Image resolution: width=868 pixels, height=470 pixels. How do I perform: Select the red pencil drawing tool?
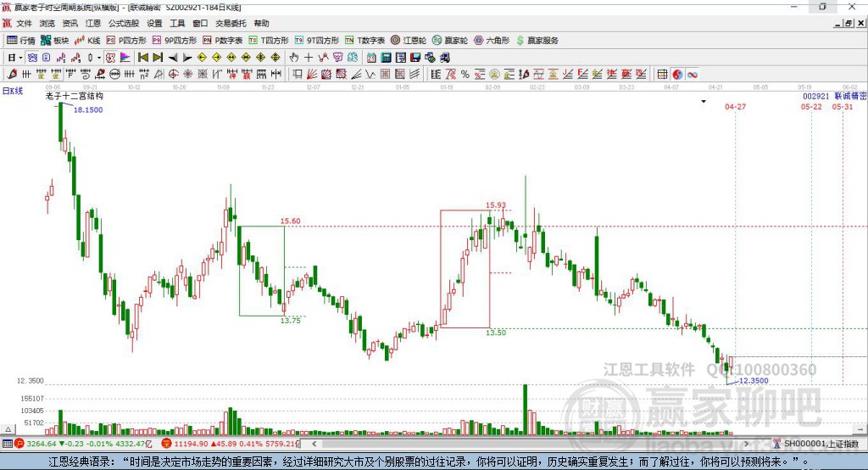click(x=12, y=74)
